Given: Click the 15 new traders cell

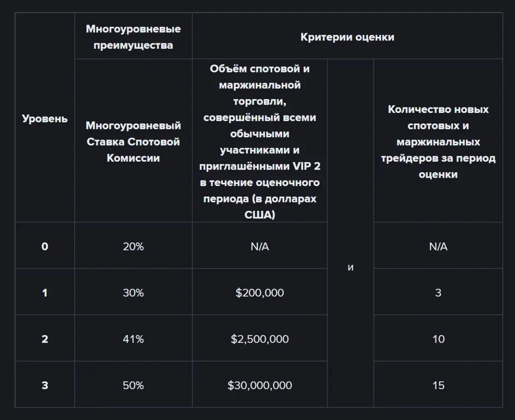Looking at the screenshot, I should [x=438, y=385].
